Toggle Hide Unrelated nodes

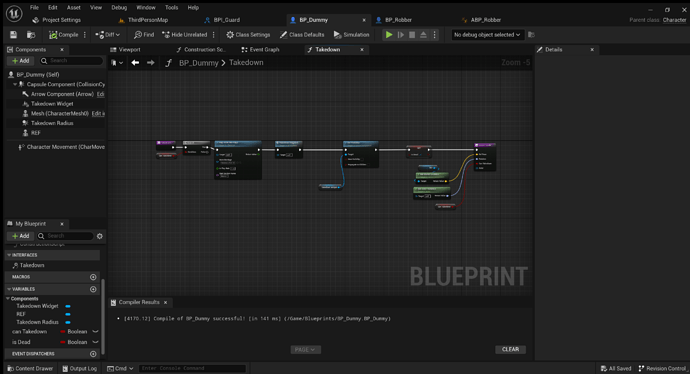(184, 35)
